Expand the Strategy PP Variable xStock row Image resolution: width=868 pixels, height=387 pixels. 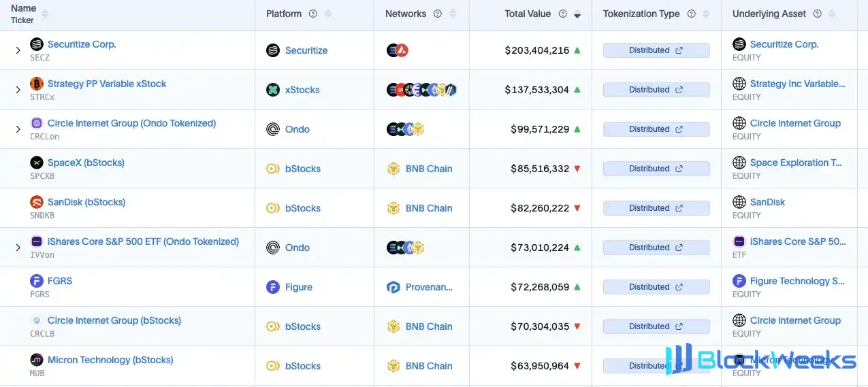(18, 90)
